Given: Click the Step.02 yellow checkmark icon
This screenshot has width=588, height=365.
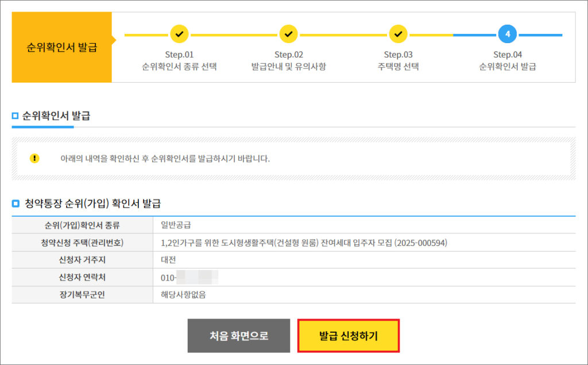Looking at the screenshot, I should pyautogui.click(x=288, y=34).
